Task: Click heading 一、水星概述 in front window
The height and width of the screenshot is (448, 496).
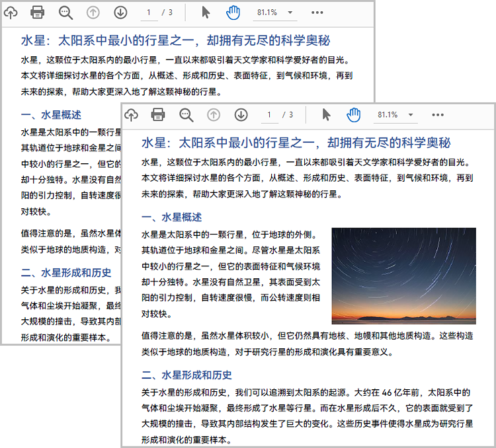Action: (x=171, y=217)
